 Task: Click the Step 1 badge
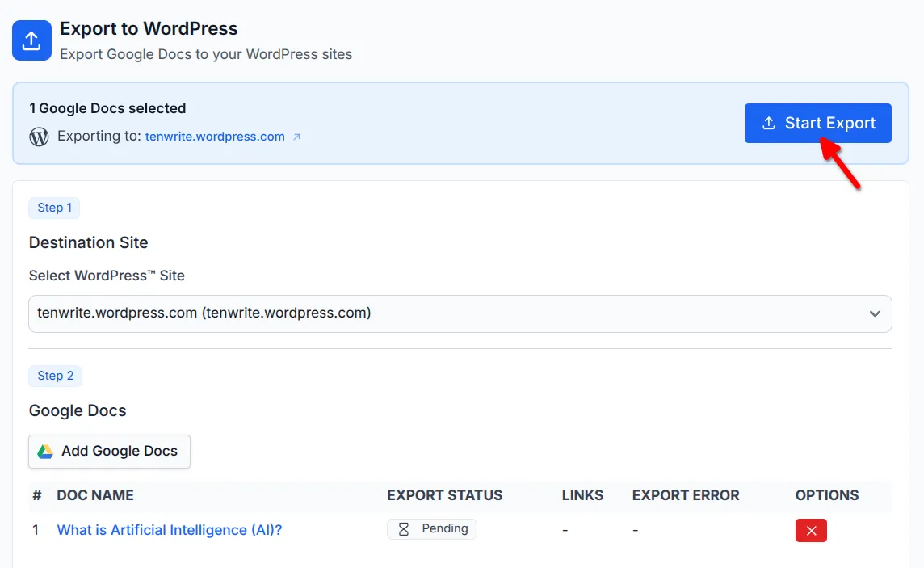point(54,208)
